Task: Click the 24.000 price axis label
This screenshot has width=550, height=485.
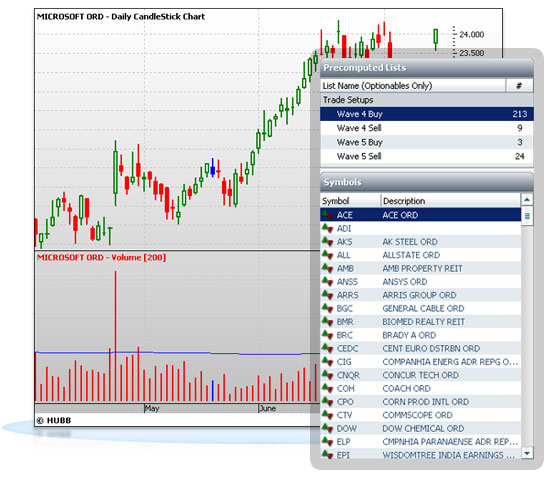Action: (x=471, y=34)
